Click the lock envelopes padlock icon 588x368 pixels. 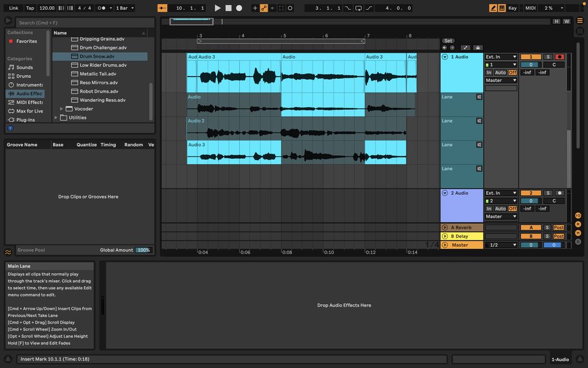(478, 47)
